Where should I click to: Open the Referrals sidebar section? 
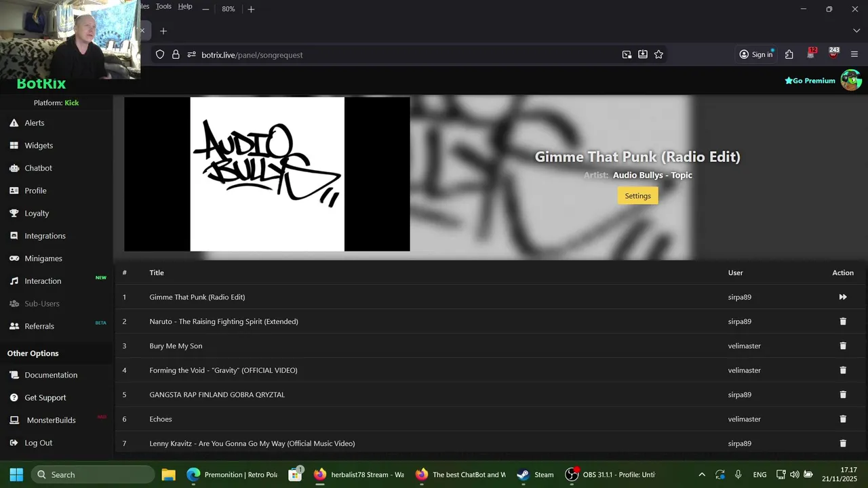point(39,326)
